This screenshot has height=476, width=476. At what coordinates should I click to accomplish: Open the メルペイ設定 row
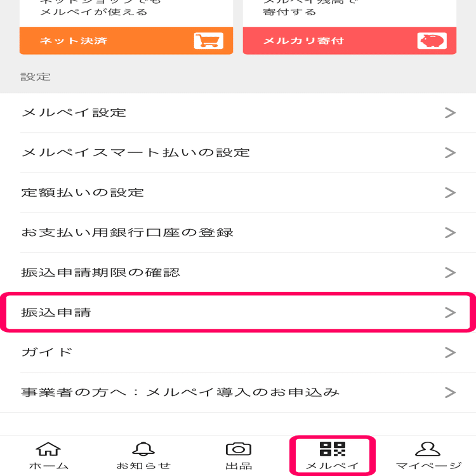point(238,112)
